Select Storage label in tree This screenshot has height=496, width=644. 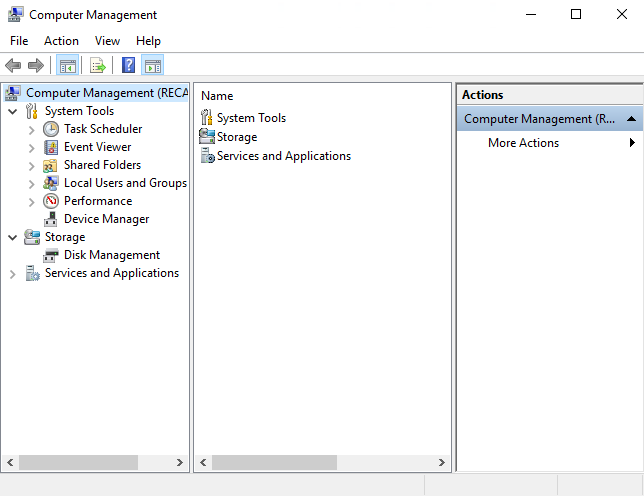click(x=65, y=237)
